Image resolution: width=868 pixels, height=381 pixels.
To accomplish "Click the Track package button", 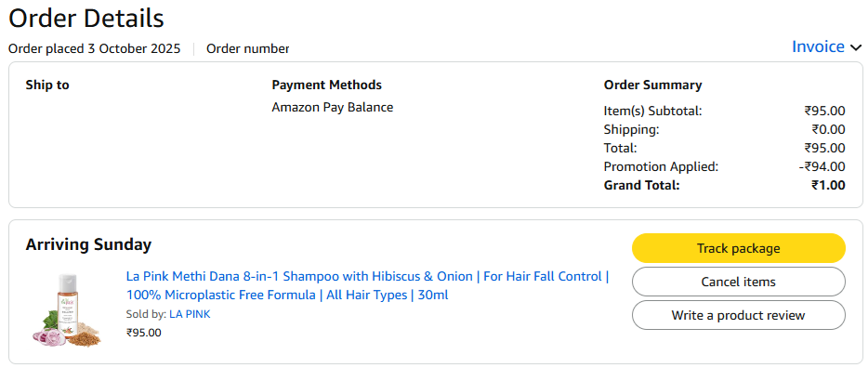I will point(738,248).
